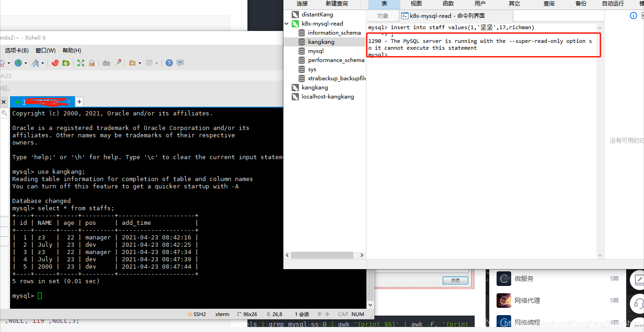Viewport: 644px width, 332px height.
Task: Switch to the 对象 tab in Navicat
Action: click(383, 16)
